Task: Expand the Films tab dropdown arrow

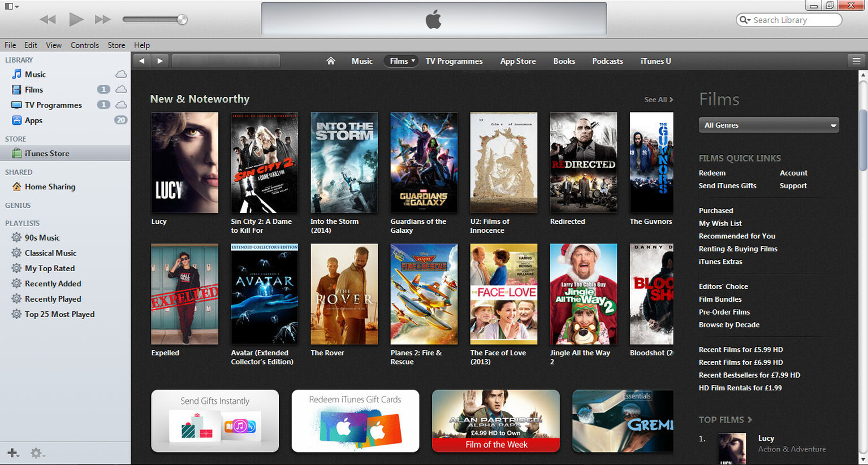Action: tap(413, 61)
